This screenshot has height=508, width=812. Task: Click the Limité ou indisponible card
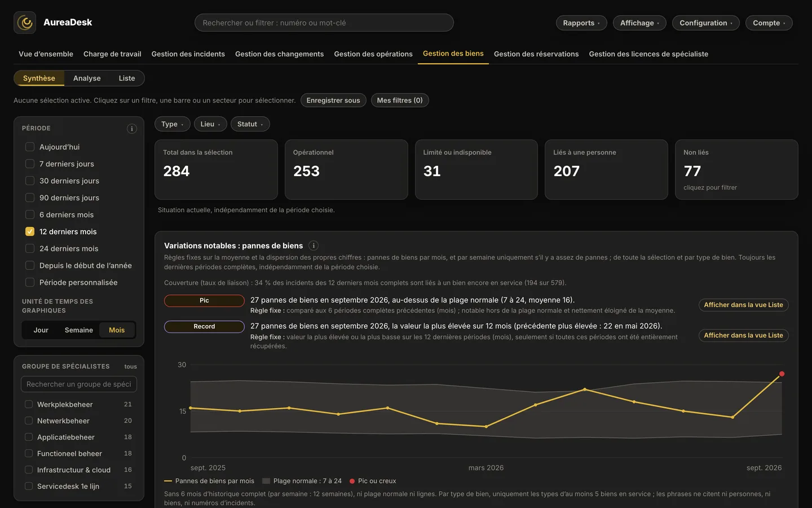point(476,169)
